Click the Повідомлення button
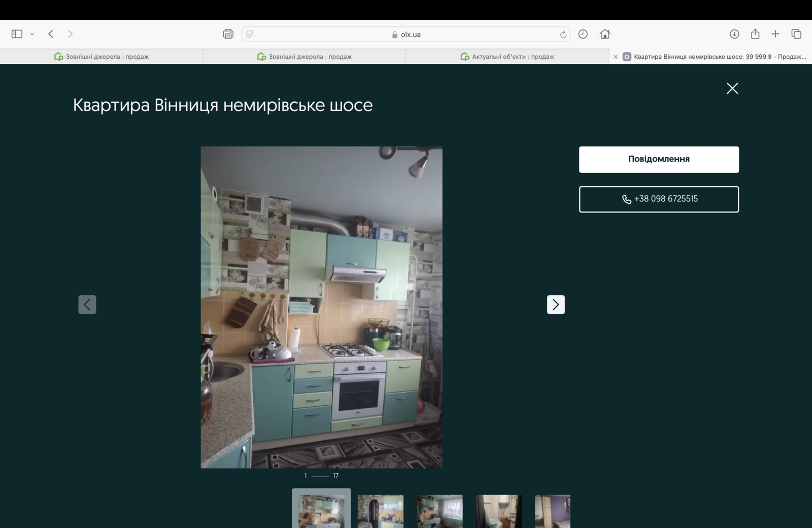Screen dimensions: 812x528 [659, 159]
